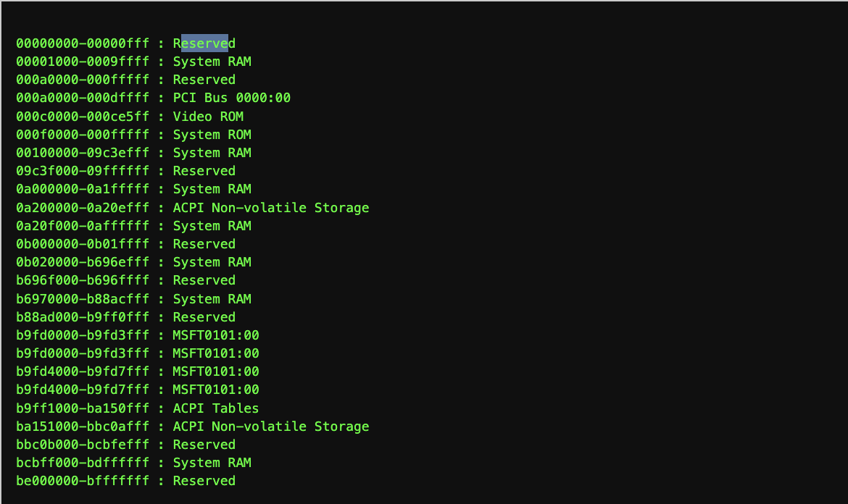Click address range 000a0000-000fffff

click(83, 80)
